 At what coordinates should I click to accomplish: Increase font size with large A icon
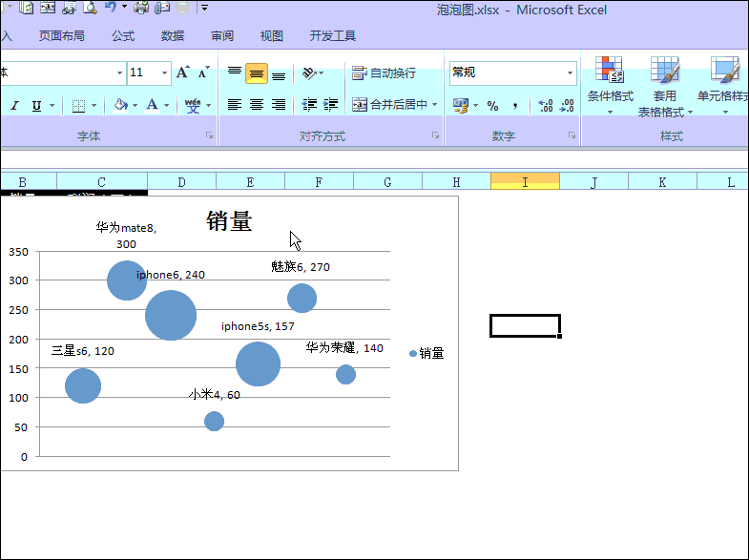tap(183, 73)
